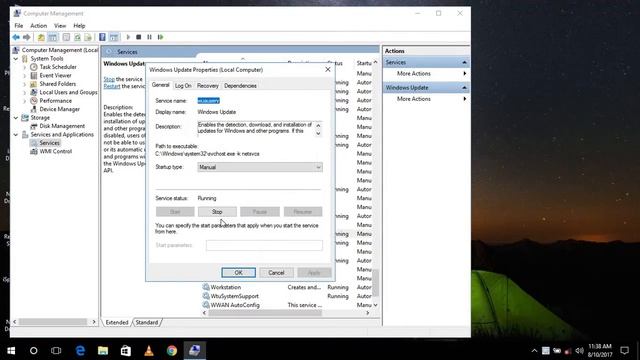Switch to the Standard view tab

(147, 322)
